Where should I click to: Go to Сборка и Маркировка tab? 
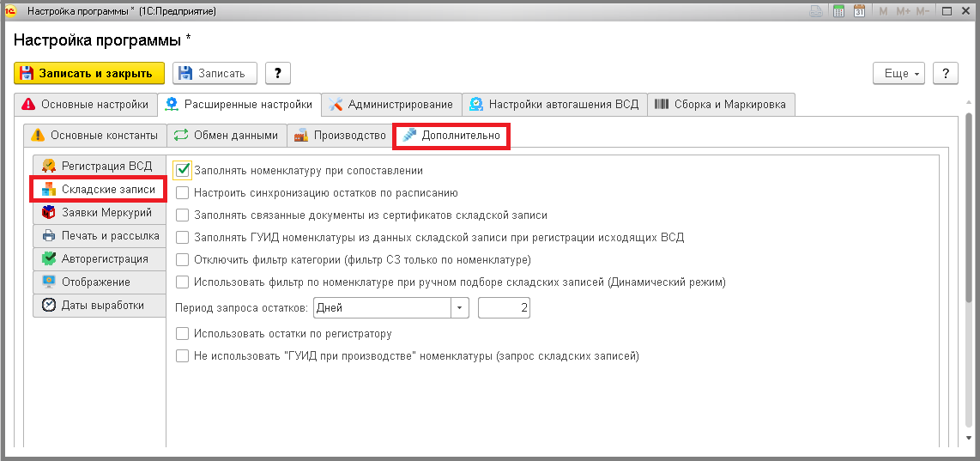coord(721,105)
